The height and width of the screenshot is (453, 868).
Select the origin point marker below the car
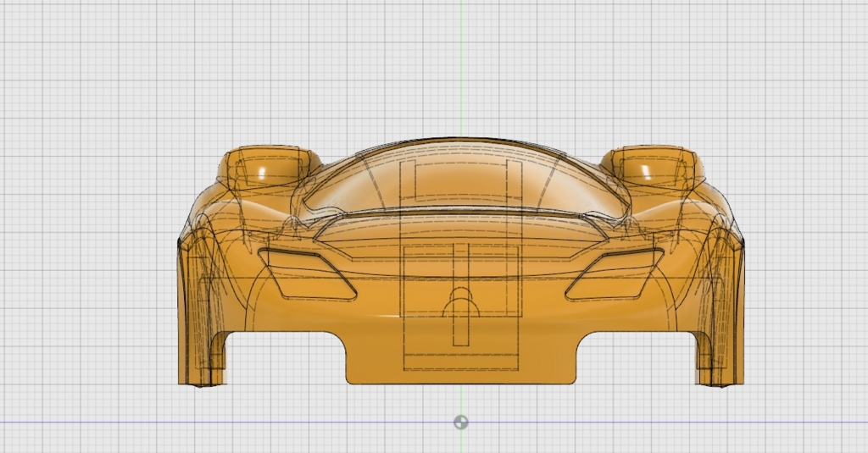pyautogui.click(x=460, y=423)
